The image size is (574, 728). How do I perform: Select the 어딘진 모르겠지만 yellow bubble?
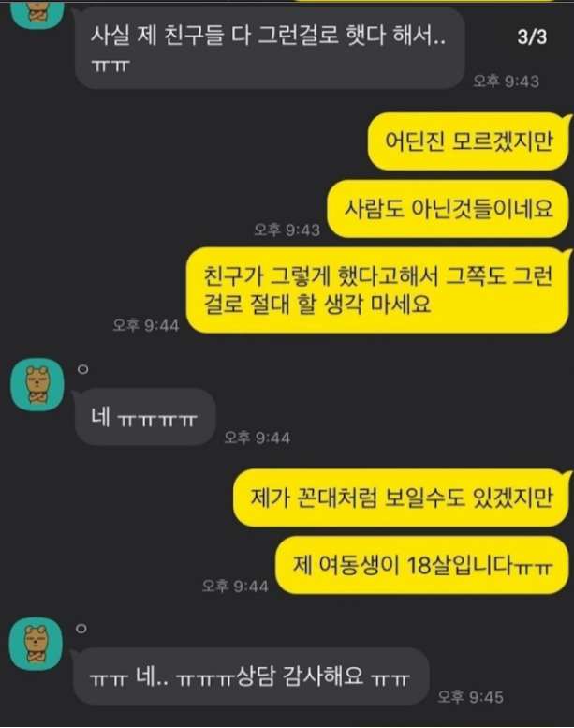pos(469,141)
